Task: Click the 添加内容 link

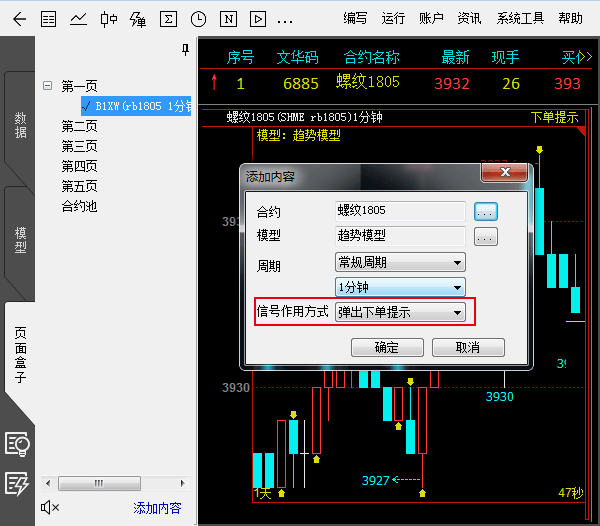Action: tap(158, 508)
